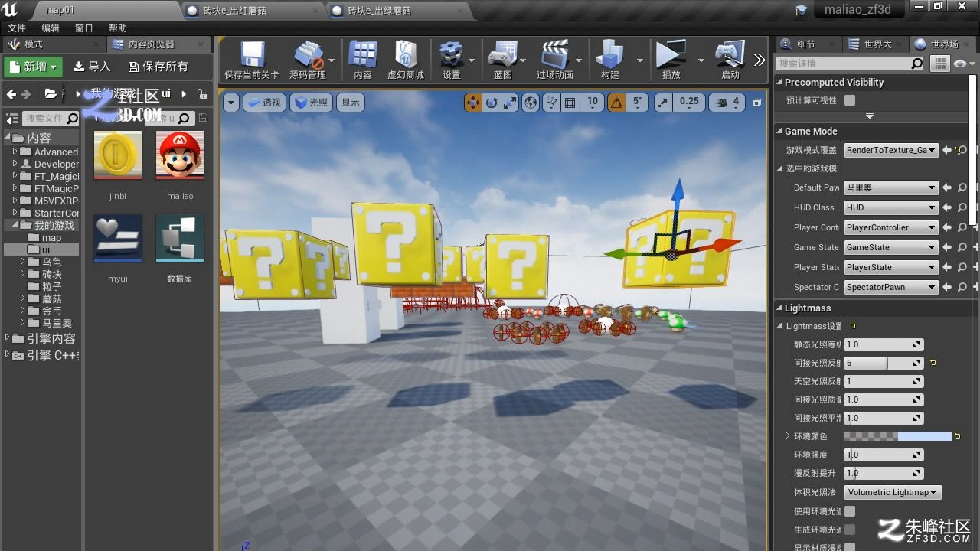
Task: Toggle the 使用环境光遮 checkbox in Lightmass
Action: click(850, 510)
